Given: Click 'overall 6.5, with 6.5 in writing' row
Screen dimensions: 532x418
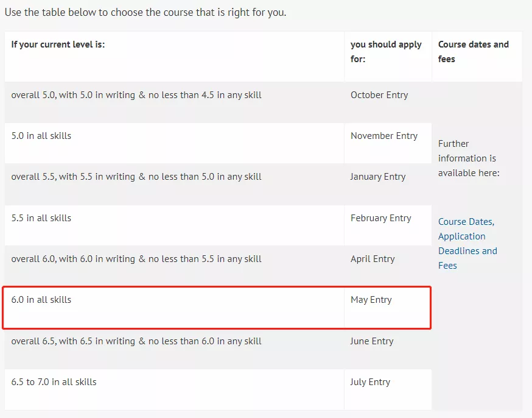Looking at the screenshot, I should 175,349.
